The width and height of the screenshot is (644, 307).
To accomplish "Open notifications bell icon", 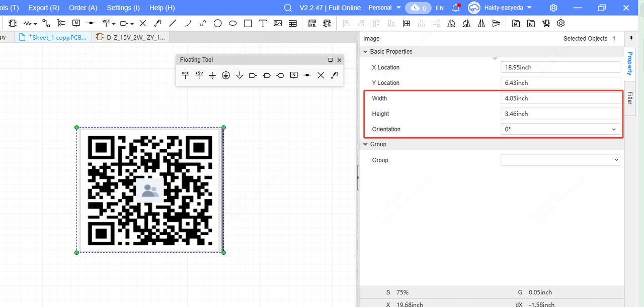I will coord(456,8).
